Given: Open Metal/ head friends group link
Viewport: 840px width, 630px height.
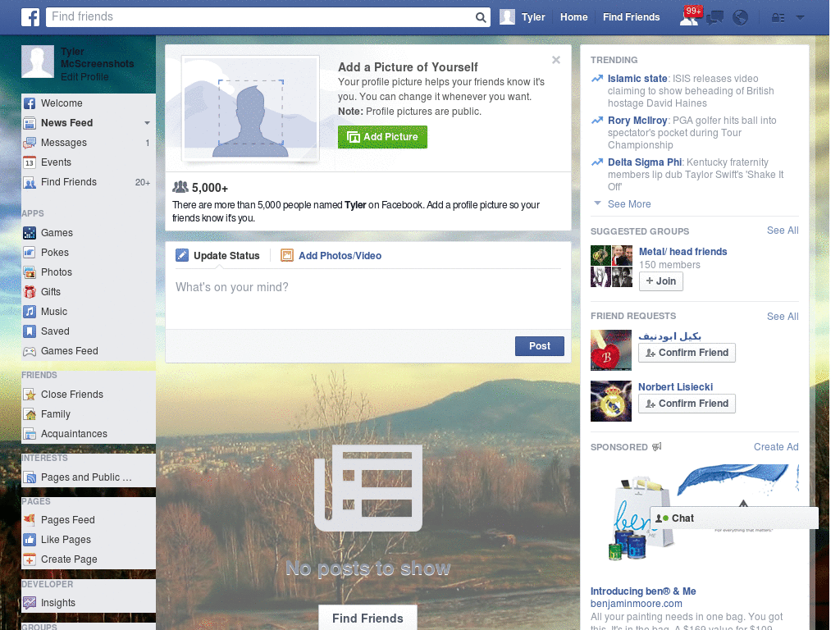Looking at the screenshot, I should (x=682, y=252).
